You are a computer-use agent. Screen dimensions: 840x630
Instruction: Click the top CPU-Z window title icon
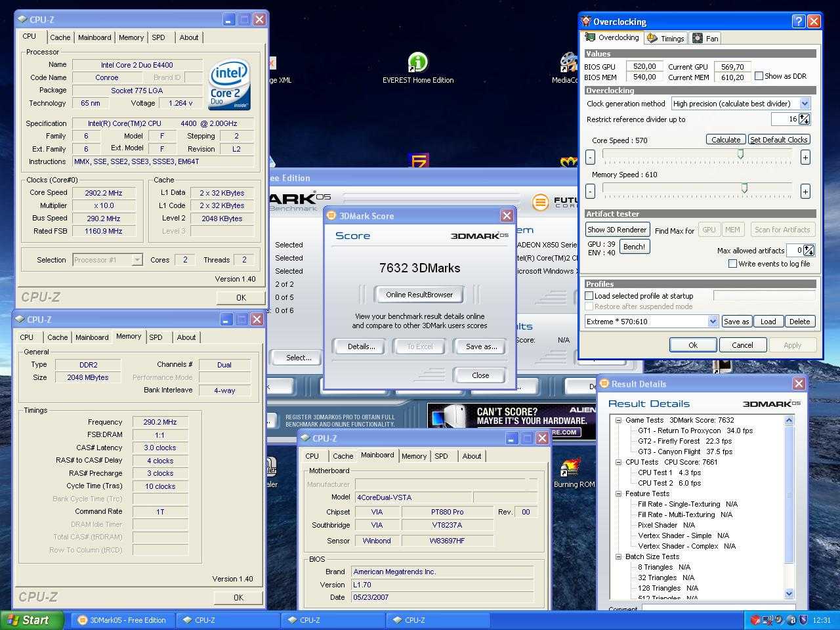click(22, 20)
